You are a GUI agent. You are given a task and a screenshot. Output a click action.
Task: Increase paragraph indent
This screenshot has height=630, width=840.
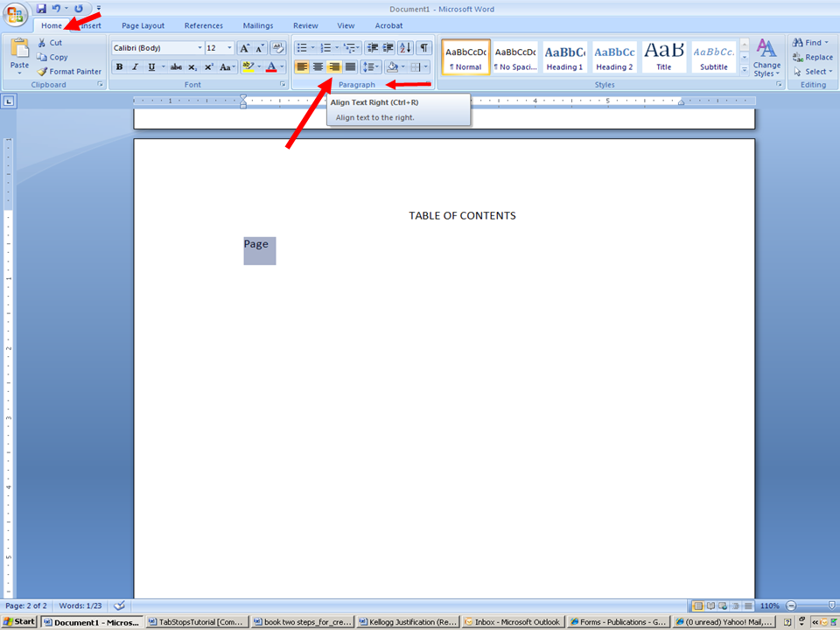pos(388,47)
